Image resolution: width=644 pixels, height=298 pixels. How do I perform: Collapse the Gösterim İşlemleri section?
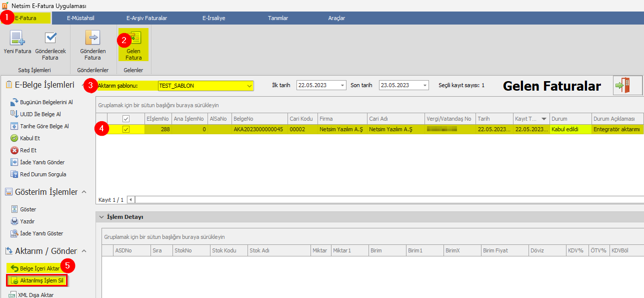pyautogui.click(x=84, y=192)
